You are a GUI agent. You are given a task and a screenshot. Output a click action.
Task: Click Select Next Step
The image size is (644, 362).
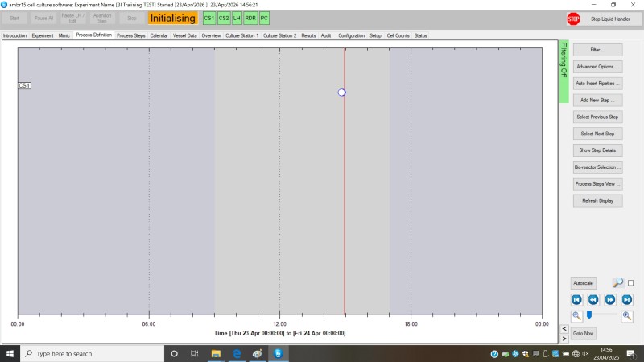(x=597, y=134)
